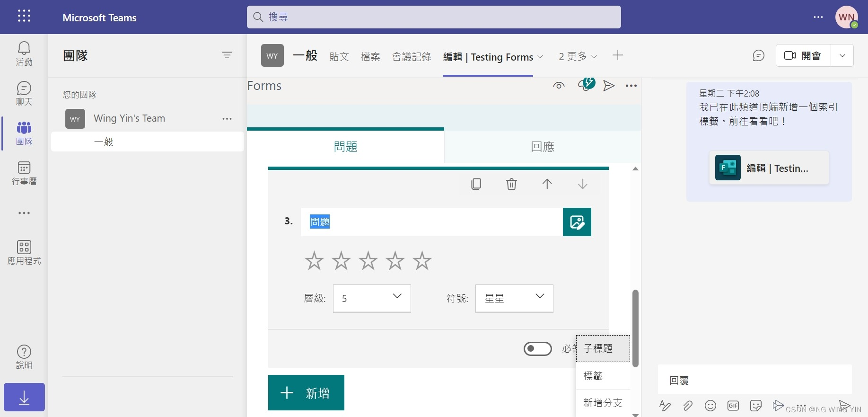Open the emoji picker
868x417 pixels.
point(710,406)
